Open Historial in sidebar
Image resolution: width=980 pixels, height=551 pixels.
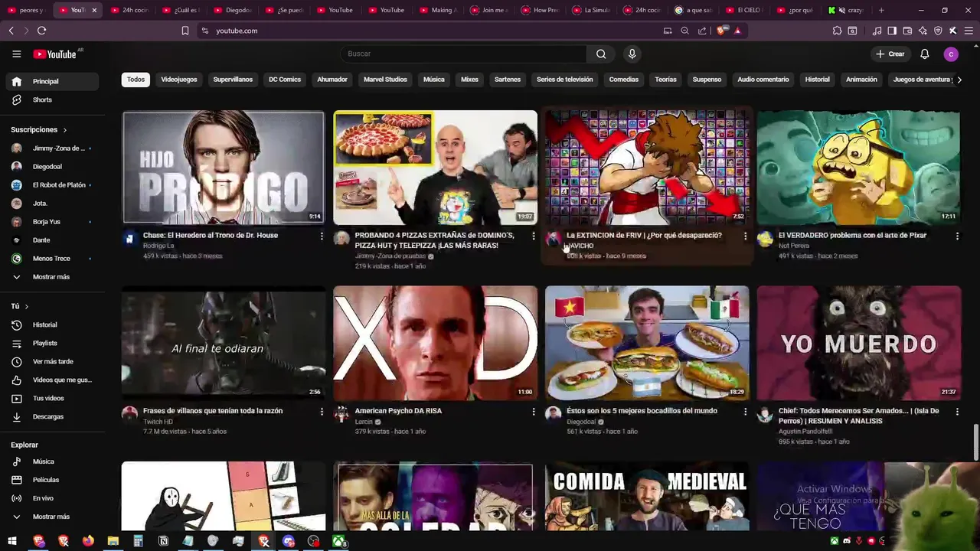pyautogui.click(x=53, y=324)
